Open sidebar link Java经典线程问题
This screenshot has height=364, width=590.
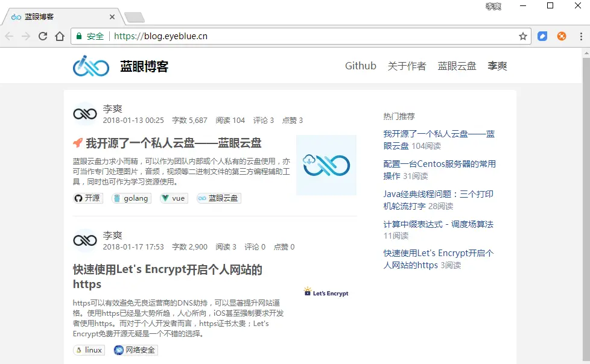[438, 199]
